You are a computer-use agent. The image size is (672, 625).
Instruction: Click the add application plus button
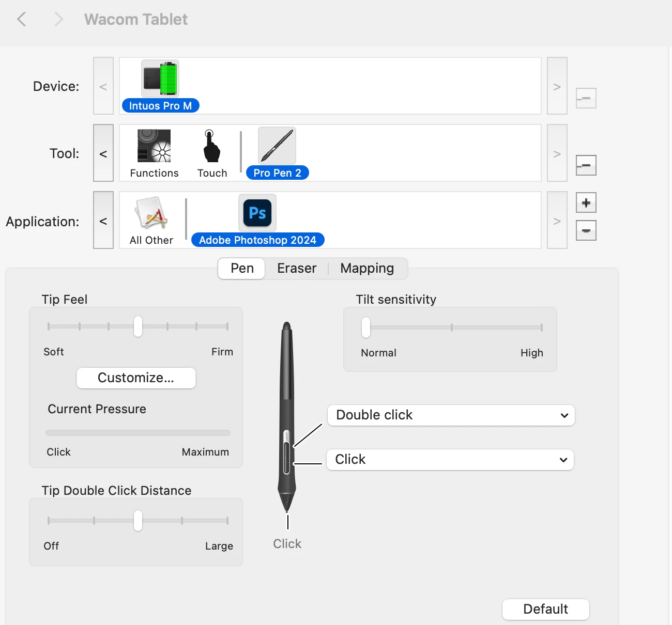click(x=586, y=202)
